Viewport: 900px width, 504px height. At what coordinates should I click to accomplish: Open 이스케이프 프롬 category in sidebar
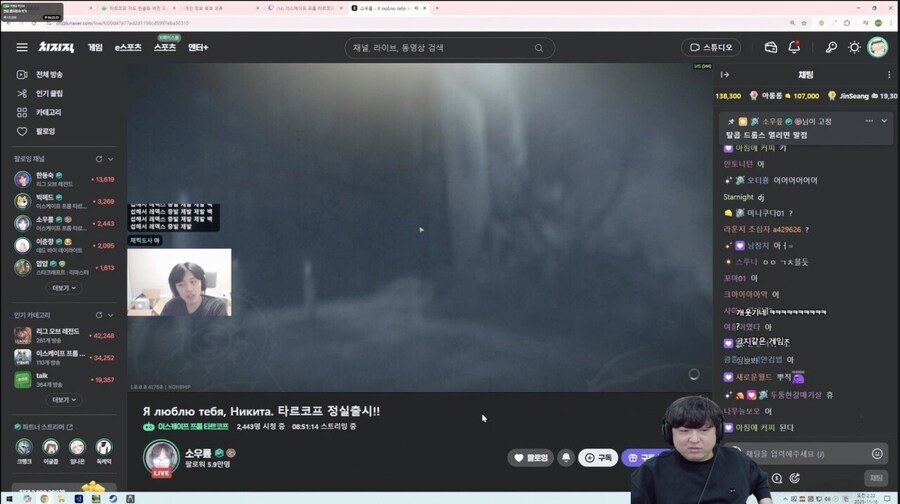point(64,357)
